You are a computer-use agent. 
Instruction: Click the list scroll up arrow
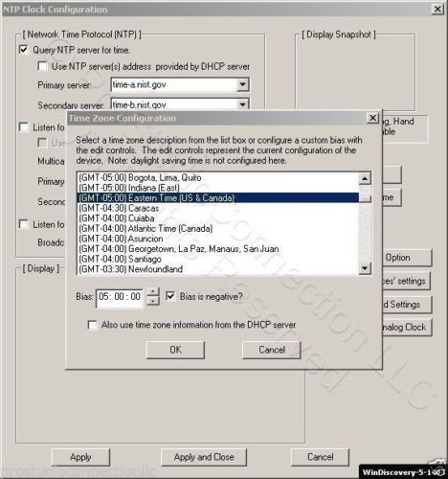tap(365, 178)
